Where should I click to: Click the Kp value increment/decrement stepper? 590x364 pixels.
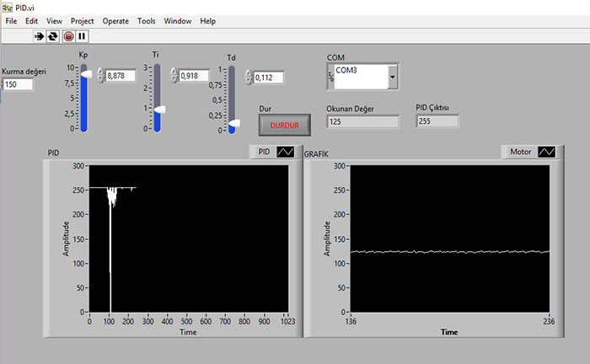(x=101, y=76)
